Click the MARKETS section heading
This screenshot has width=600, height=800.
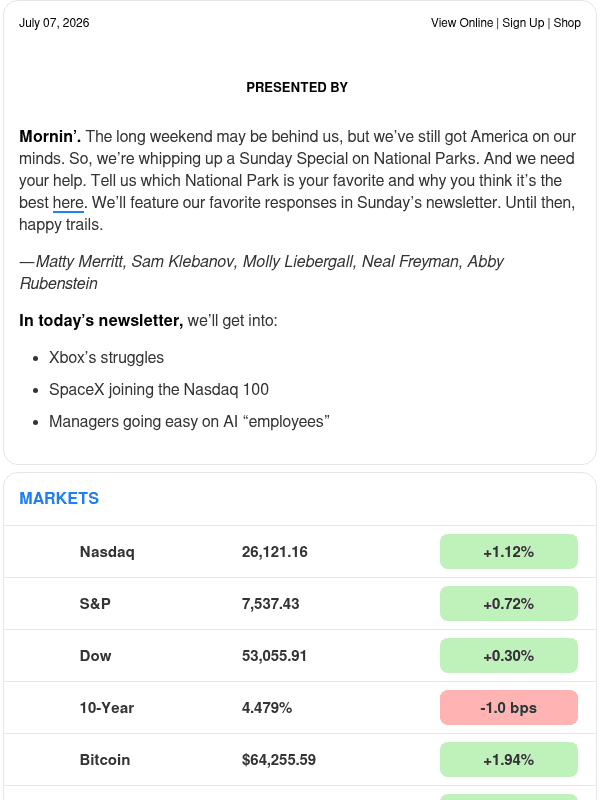(59, 498)
